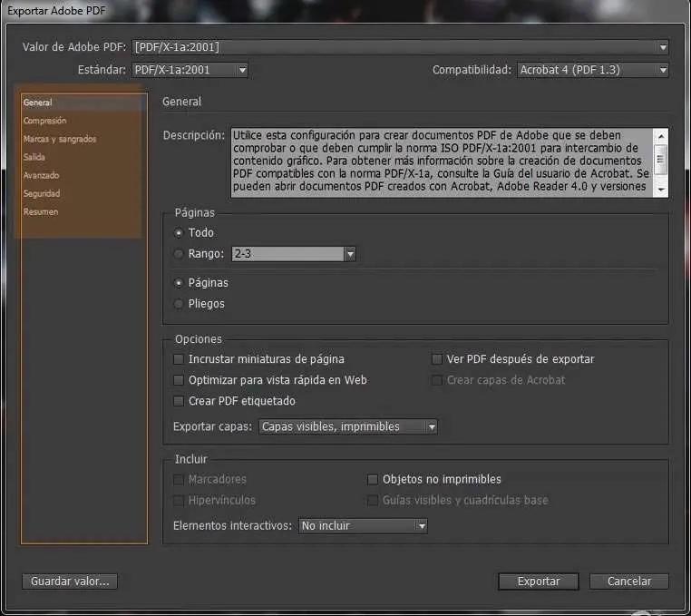Click Guardar valor... button
This screenshot has width=691, height=616.
point(70,582)
